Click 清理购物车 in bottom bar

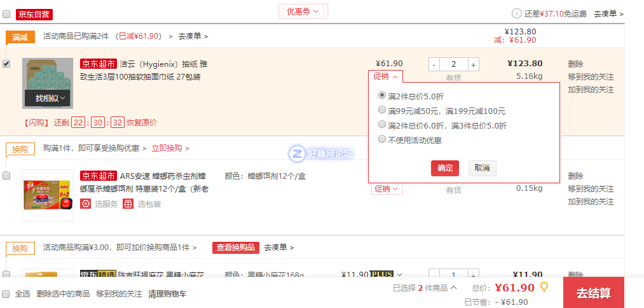coord(167,294)
